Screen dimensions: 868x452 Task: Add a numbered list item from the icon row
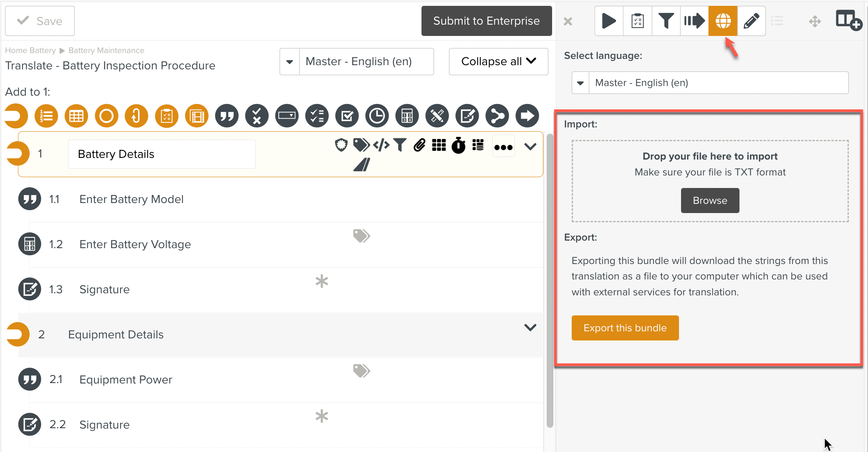click(46, 116)
